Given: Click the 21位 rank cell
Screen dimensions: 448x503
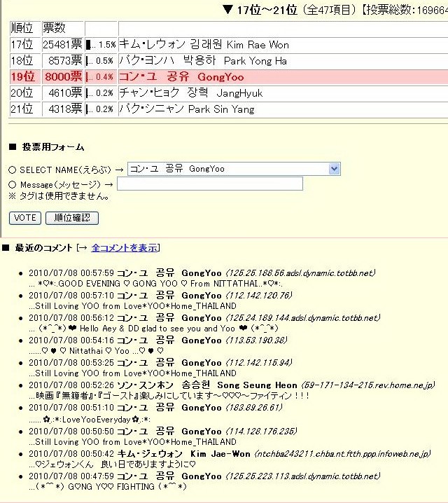Looking at the screenshot, I should pos(25,109).
